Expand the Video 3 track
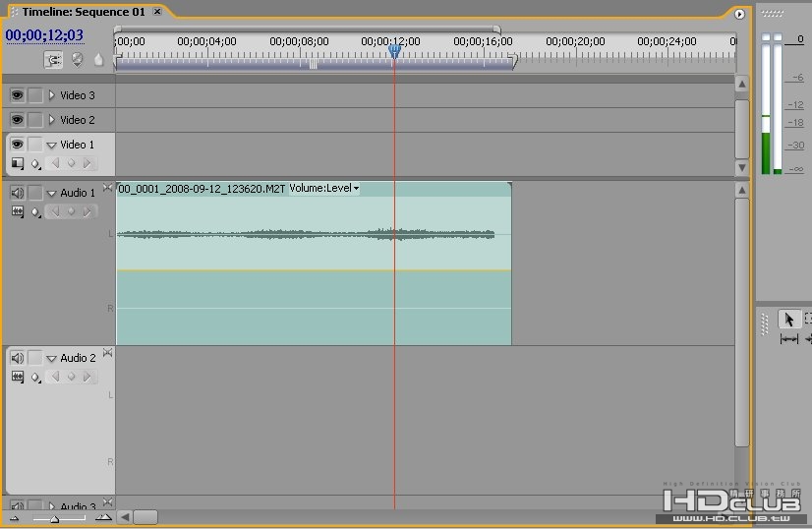The height and width of the screenshot is (529, 812). pos(51,95)
